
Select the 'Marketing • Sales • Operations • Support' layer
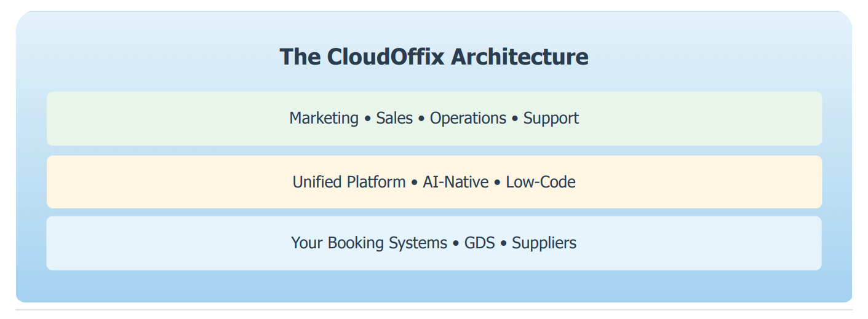pos(434,119)
